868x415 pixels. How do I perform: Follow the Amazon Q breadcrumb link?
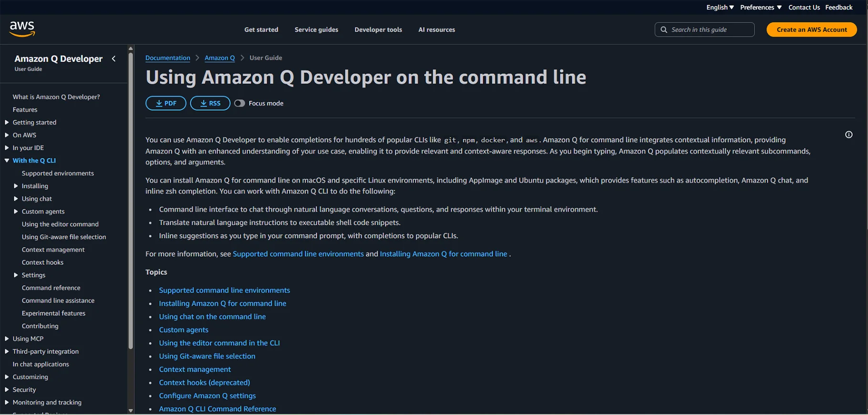pos(219,58)
